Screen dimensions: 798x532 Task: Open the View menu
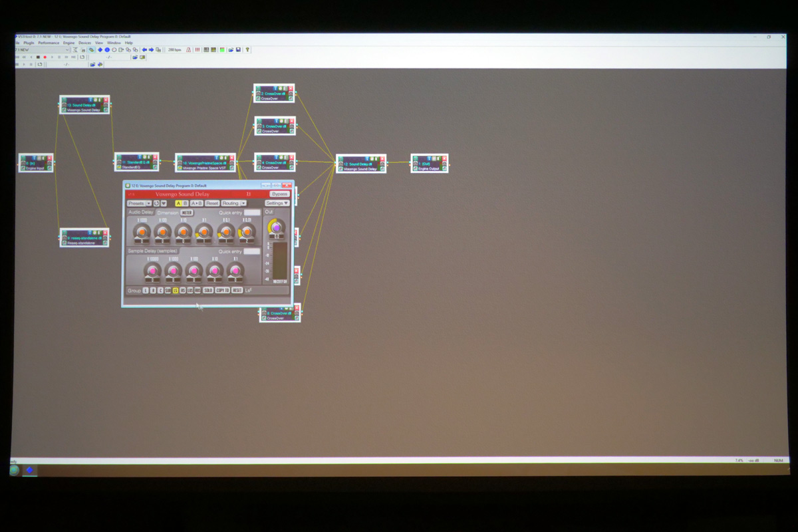click(x=99, y=43)
